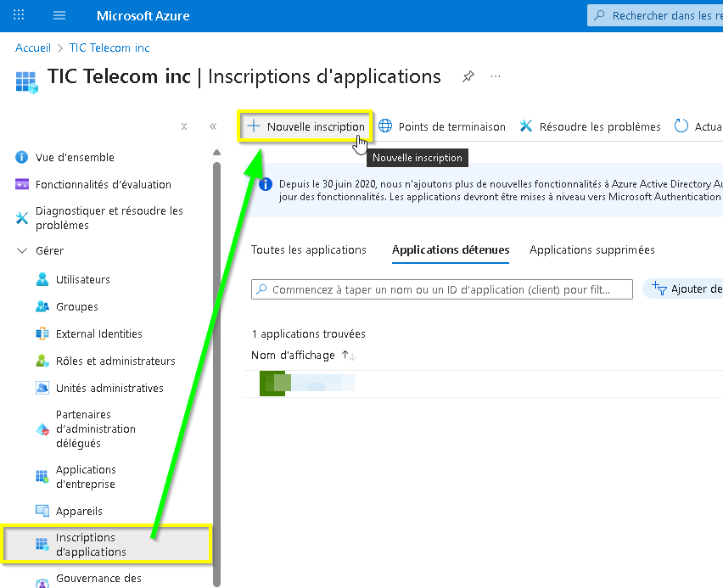Viewport: 723px width, 588px height.
Task: Open TIC Telecom inc breadcrumb
Action: point(109,48)
